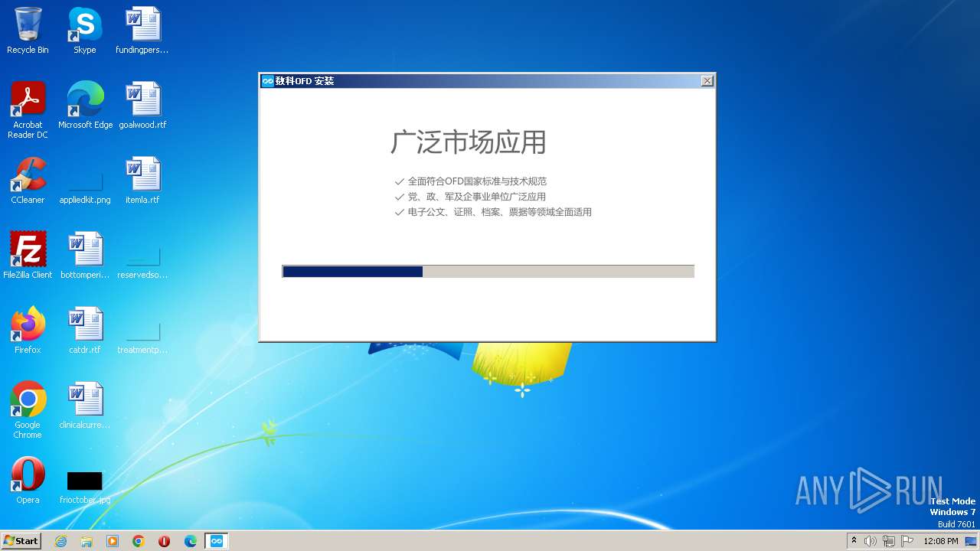Click the installation progress bar
The image size is (980, 551).
pyautogui.click(x=488, y=272)
